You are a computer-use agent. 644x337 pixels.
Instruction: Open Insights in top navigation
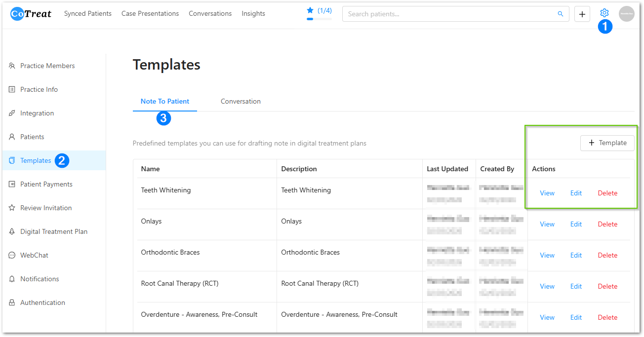click(x=253, y=14)
